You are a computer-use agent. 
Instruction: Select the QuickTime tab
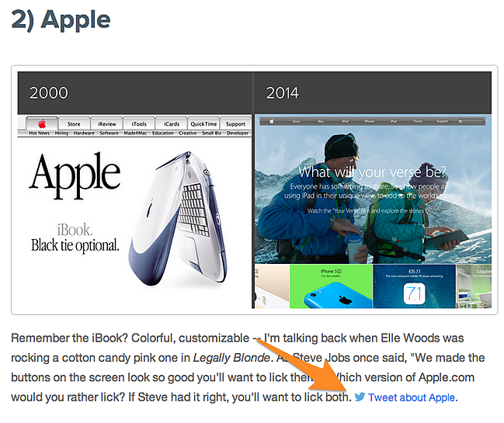(203, 123)
